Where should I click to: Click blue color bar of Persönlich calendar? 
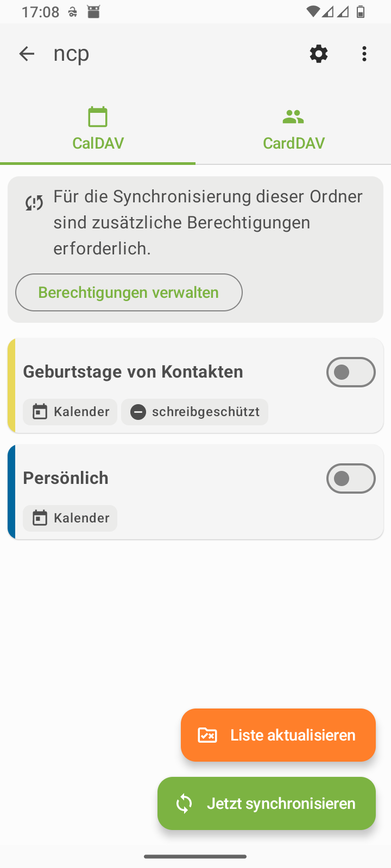[x=11, y=492]
